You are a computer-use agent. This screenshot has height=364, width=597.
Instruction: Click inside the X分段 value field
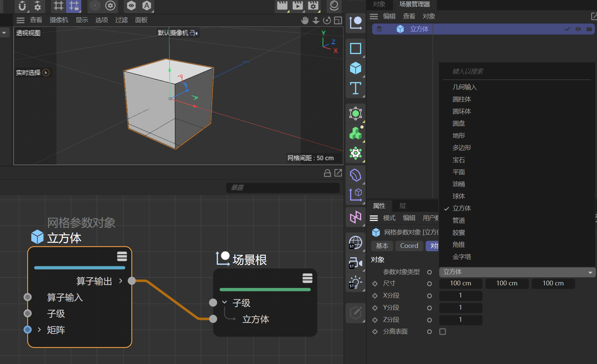pos(460,295)
